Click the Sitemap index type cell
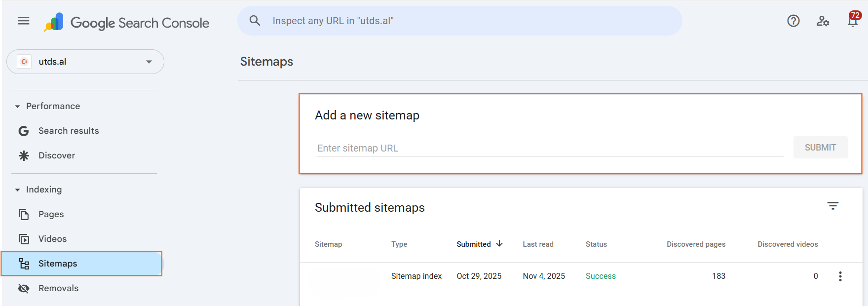Screen dimensions: 868x306 [416, 276]
